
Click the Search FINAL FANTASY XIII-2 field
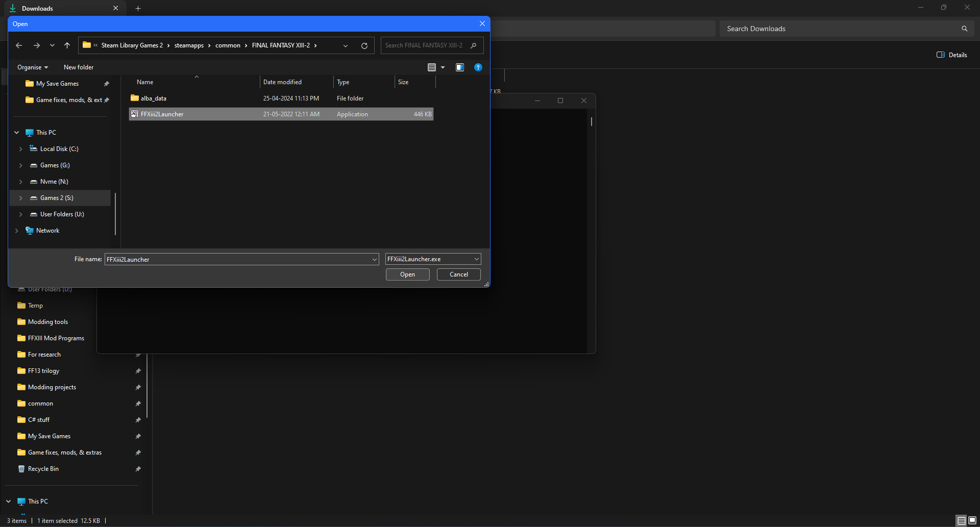(432, 45)
